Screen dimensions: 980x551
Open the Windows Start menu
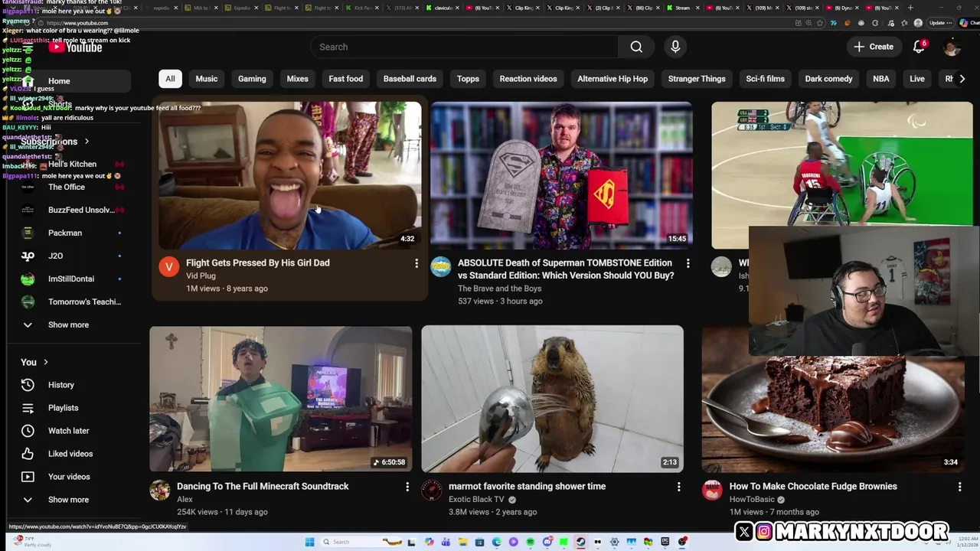coord(310,542)
